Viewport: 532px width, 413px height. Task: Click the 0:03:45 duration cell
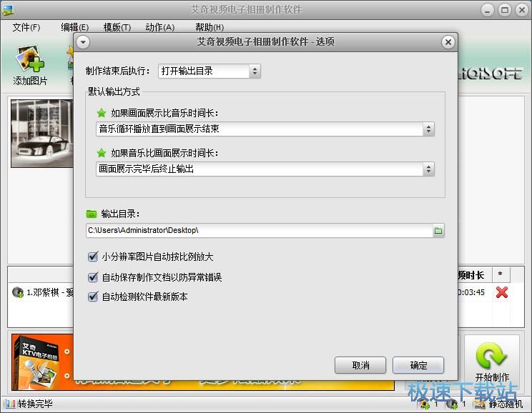[471, 292]
